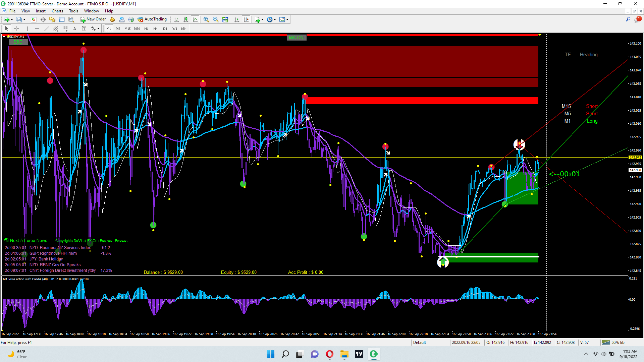Select the Fibonacci retracement tool
Viewport: 644px width, 362px height.
[65, 28]
